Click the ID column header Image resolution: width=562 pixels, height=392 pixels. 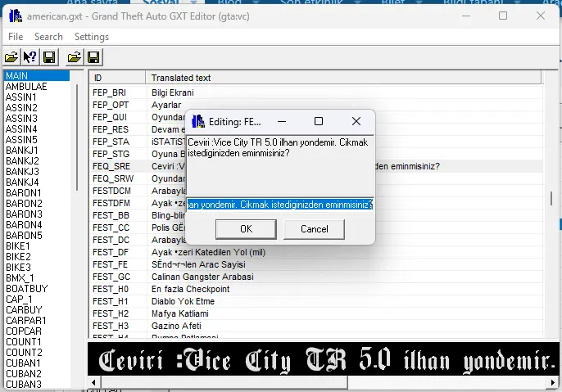117,78
